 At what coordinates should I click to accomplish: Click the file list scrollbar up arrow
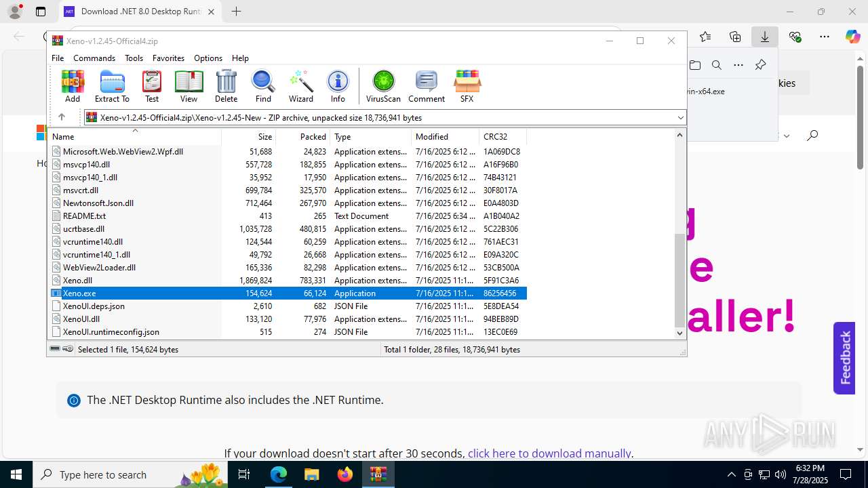point(680,135)
